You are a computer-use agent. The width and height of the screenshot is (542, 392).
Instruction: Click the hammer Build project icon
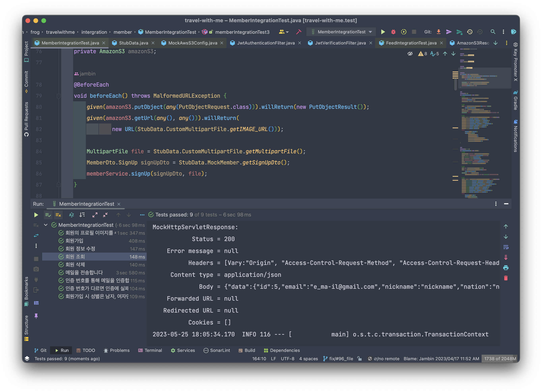299,32
